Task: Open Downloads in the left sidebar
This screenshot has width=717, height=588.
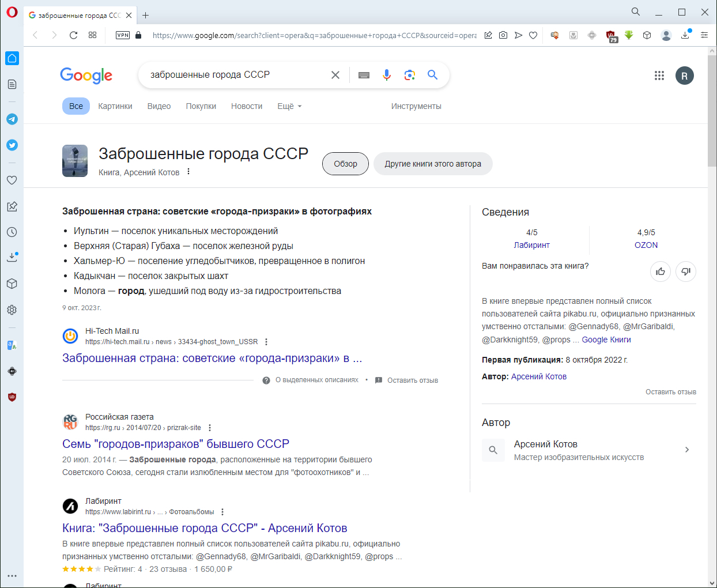Action: [12, 257]
